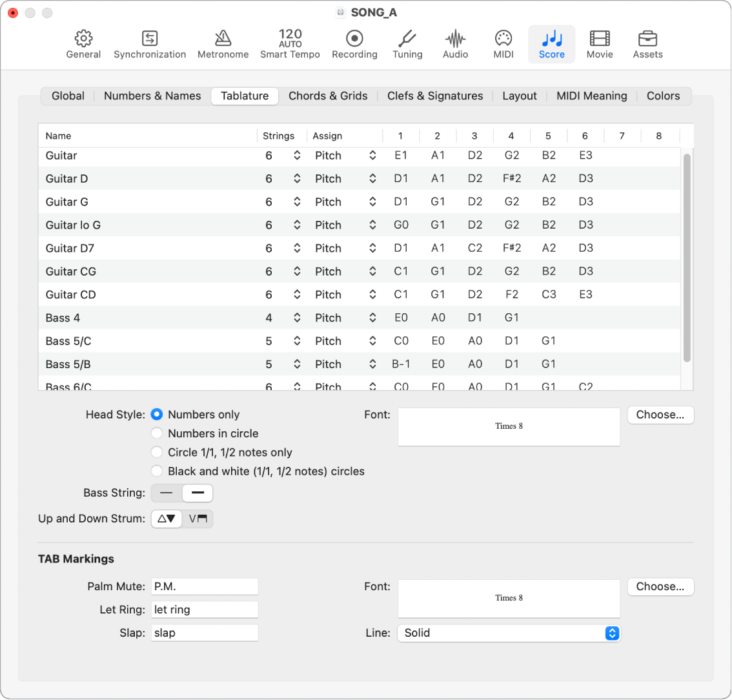Switch to the Colors tab
Screen dimensions: 732x700
[x=663, y=96]
